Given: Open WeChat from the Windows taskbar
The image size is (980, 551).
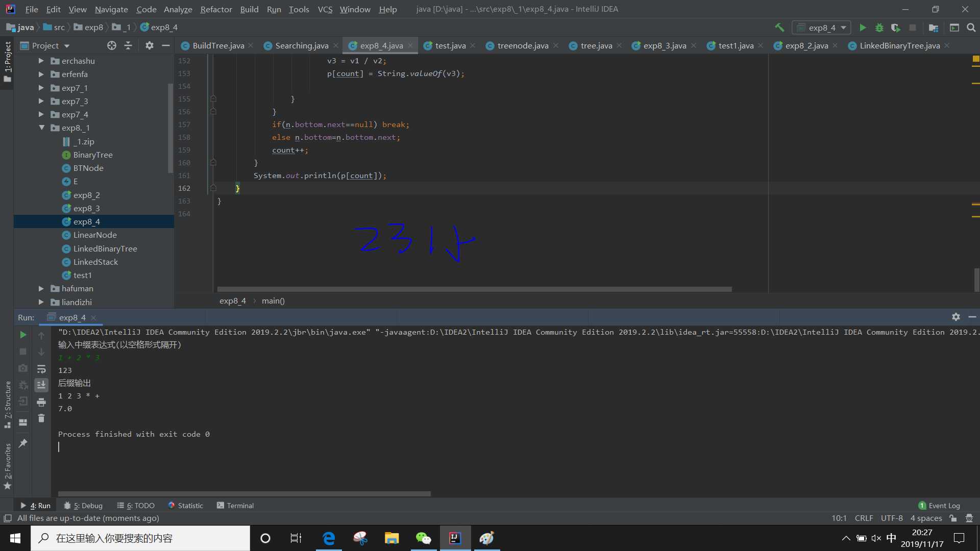Looking at the screenshot, I should click(423, 538).
